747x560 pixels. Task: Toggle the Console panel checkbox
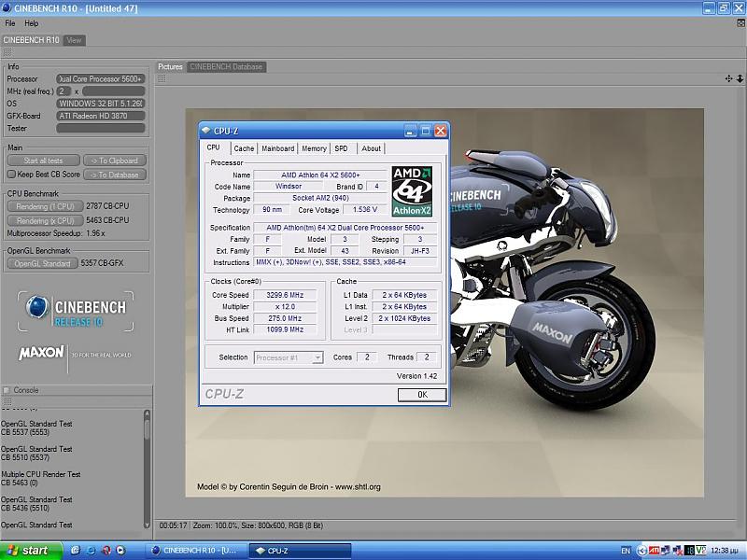coord(7,390)
